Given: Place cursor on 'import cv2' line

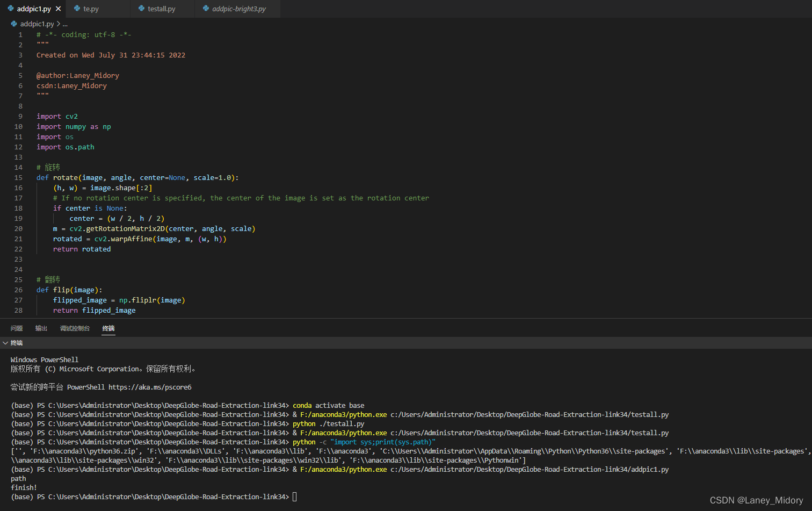Looking at the screenshot, I should 57,116.
